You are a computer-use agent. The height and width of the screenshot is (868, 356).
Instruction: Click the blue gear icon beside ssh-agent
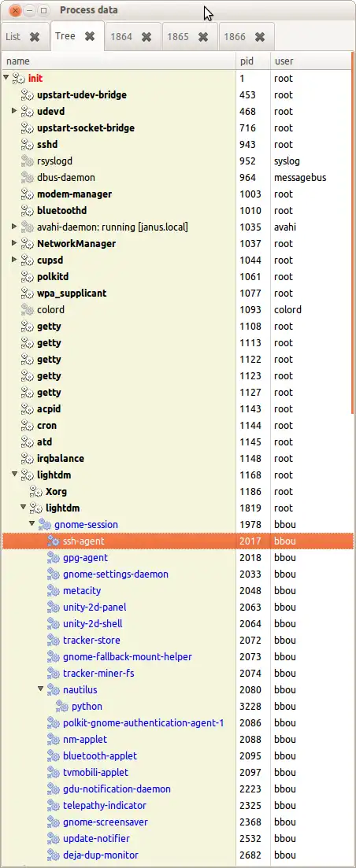[54, 541]
